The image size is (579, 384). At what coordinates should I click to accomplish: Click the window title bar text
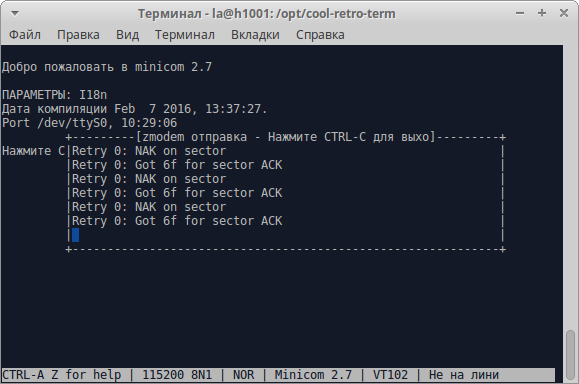tap(267, 14)
